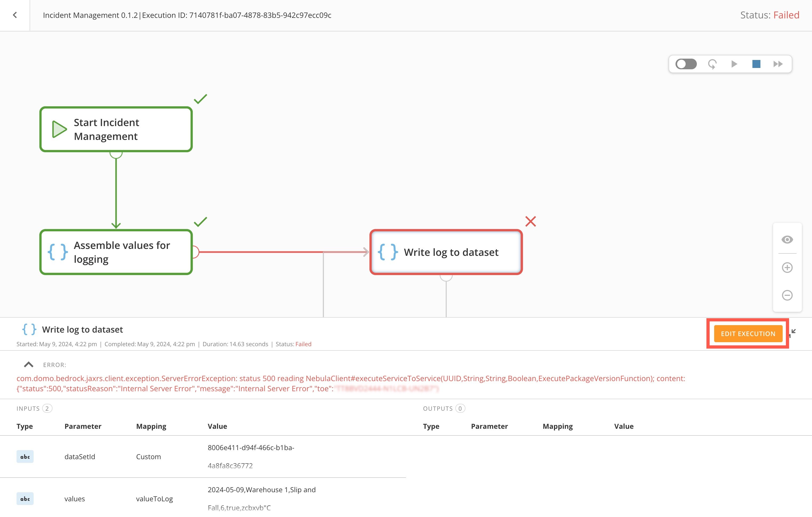Click the red connector right of Assemble values node
The image size is (812, 517).
point(196,252)
